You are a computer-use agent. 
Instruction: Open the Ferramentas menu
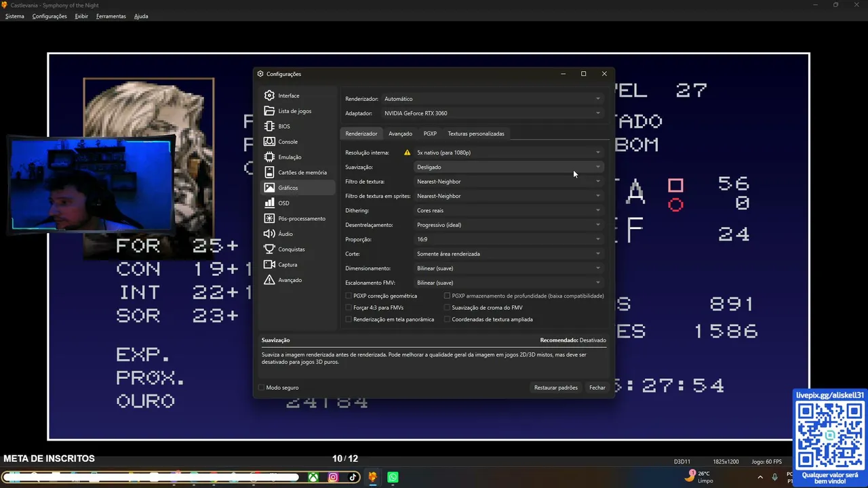click(x=111, y=16)
